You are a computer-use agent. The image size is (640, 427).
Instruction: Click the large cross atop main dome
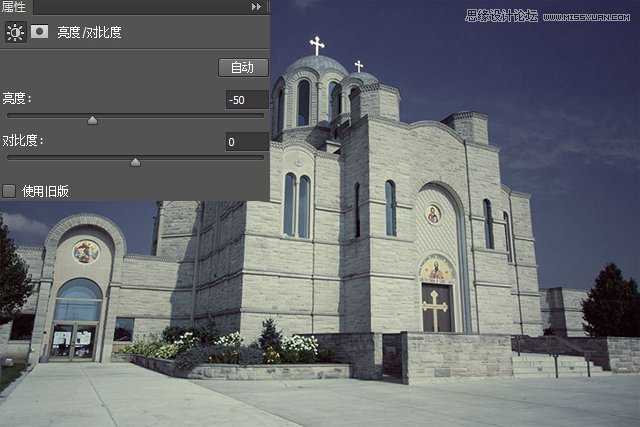pos(317,45)
